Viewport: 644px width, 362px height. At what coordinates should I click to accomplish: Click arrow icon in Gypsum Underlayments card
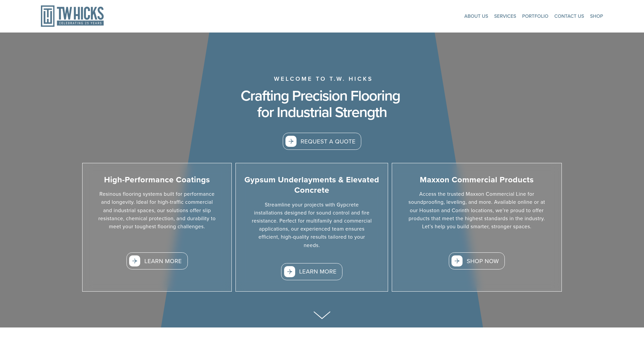click(x=289, y=272)
